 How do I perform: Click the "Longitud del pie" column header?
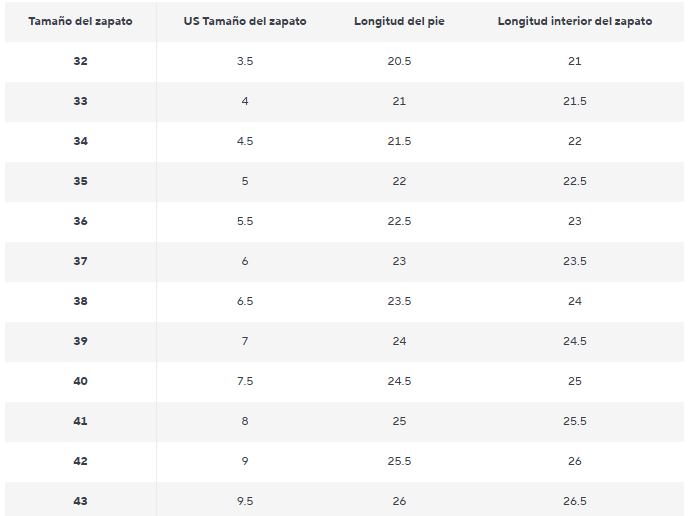point(399,21)
